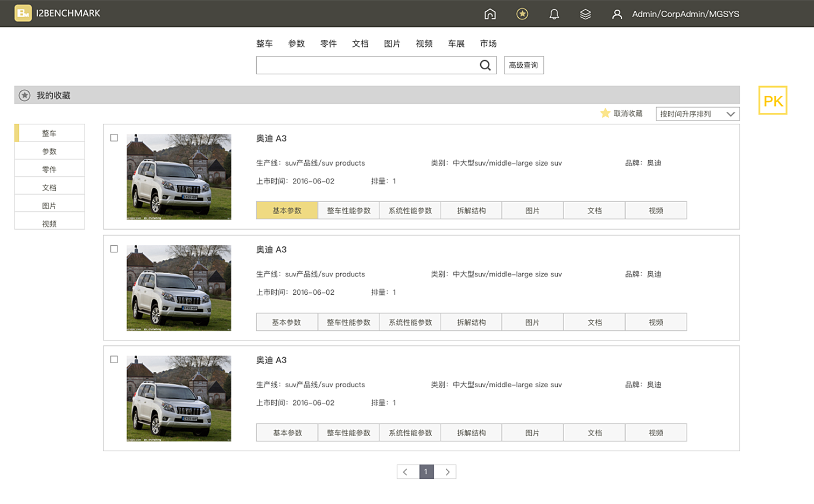814x504 pixels.
Task: Check the third 奥迪 A3 card checkbox
Action: [x=114, y=359]
